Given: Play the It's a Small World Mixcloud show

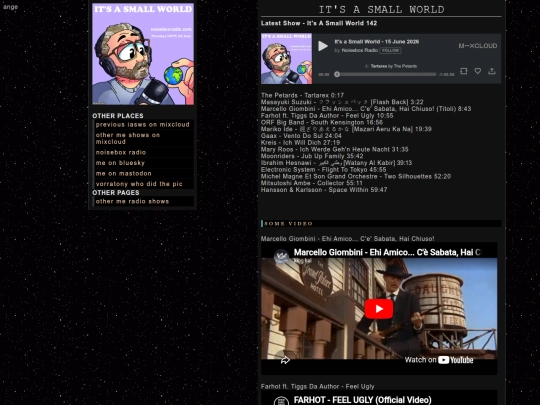Looking at the screenshot, I should (x=323, y=46).
